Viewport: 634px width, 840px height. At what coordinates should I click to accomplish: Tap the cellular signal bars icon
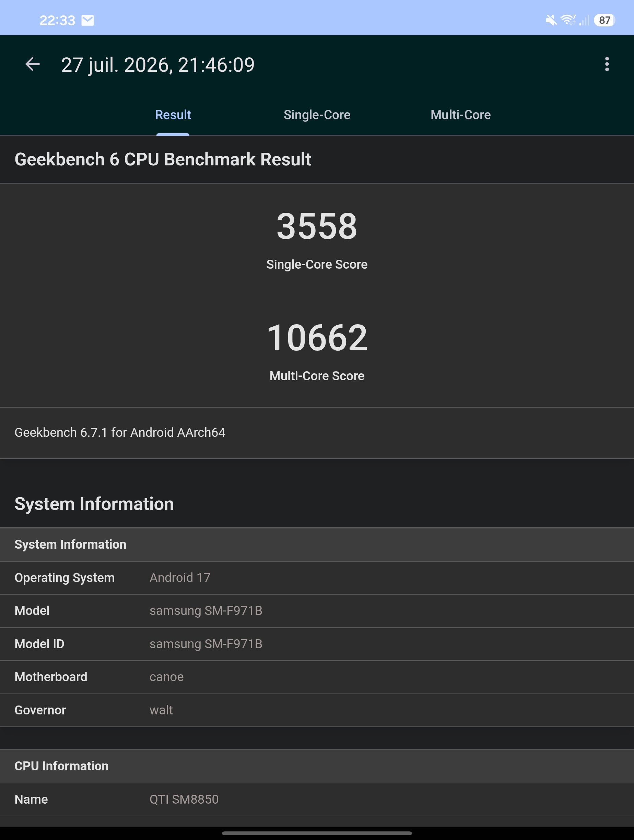tap(584, 20)
